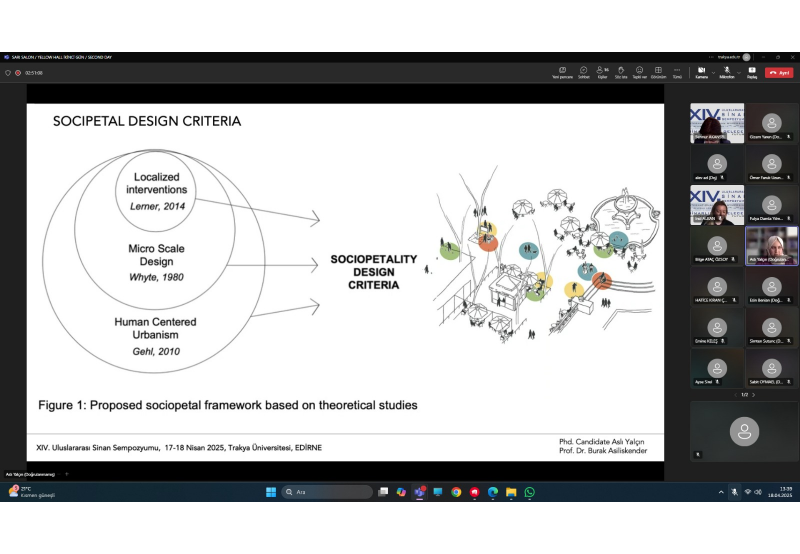Expand camera options arrow
This screenshot has height=554, width=800.
713,72
